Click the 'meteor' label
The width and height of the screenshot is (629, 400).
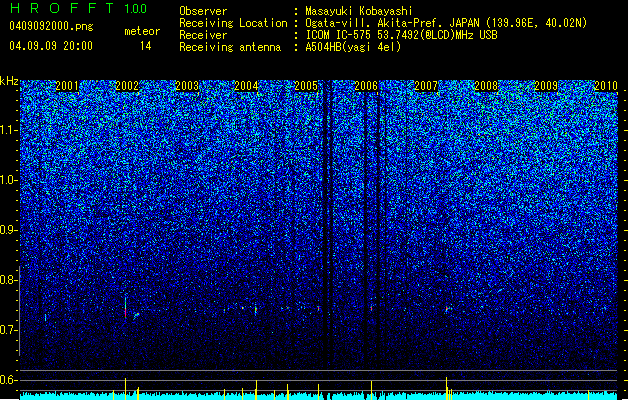(x=142, y=31)
